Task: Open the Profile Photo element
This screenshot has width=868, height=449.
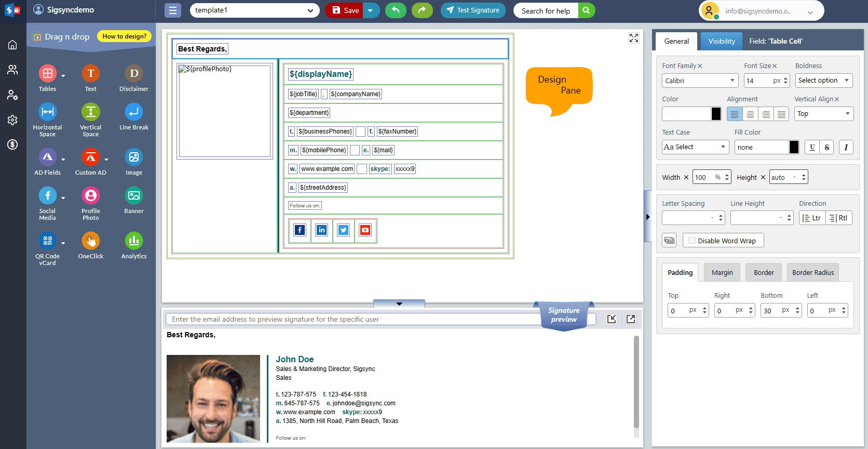Action: 91,196
